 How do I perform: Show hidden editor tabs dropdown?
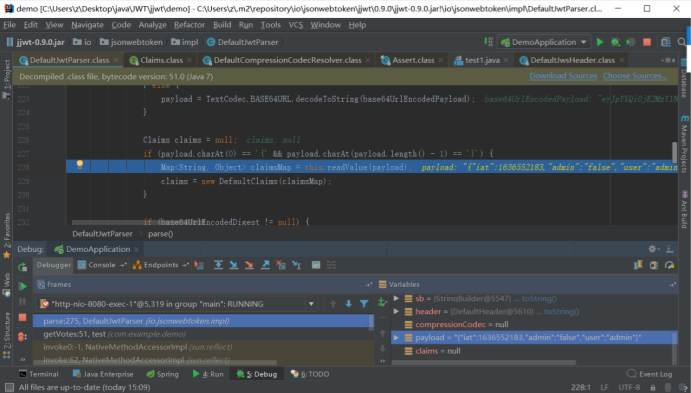(668, 60)
